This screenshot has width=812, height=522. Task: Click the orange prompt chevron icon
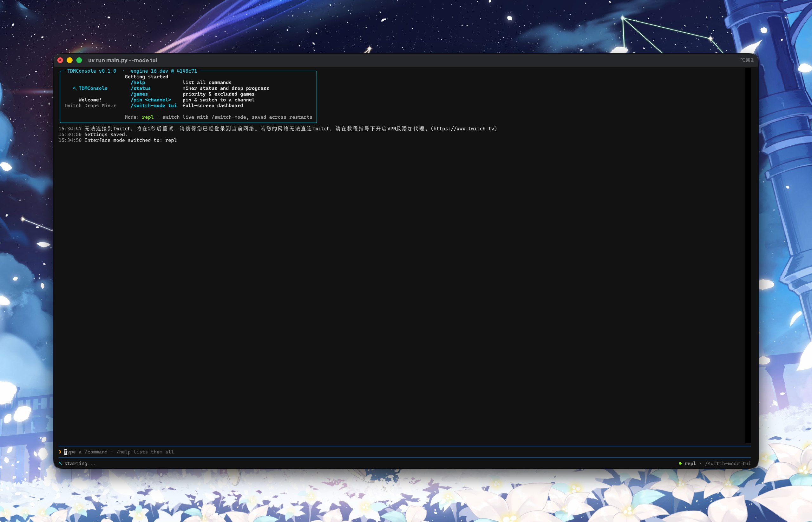click(x=60, y=452)
